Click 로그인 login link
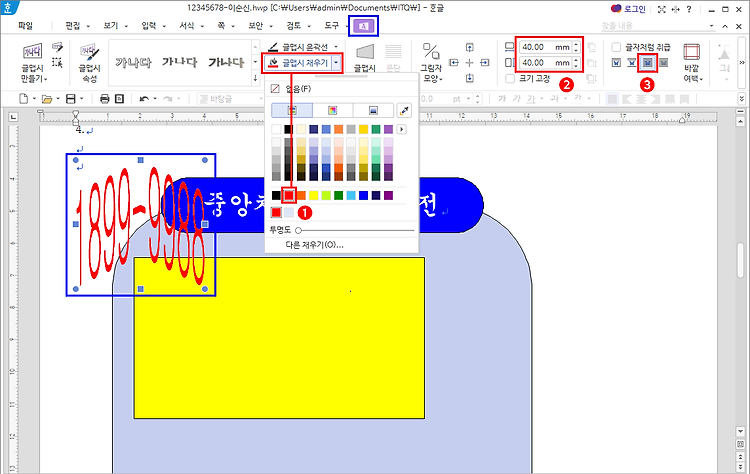Screen dimensions: 750x474 (x=634, y=9)
